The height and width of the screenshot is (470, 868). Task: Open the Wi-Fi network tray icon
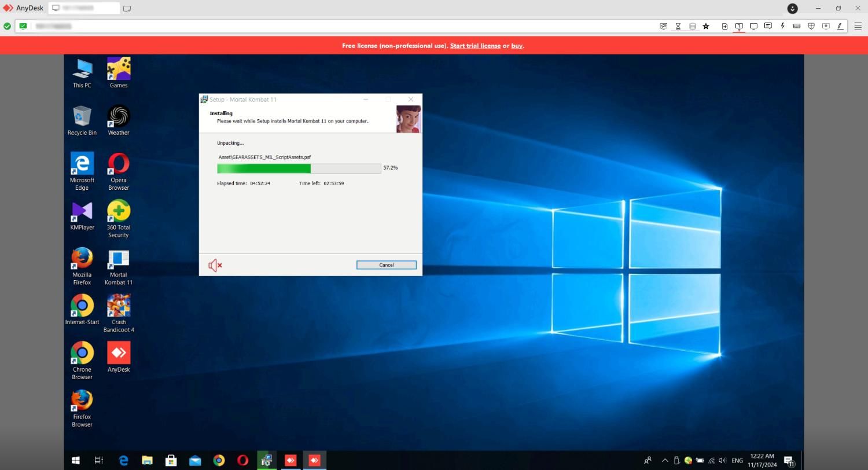coord(711,461)
